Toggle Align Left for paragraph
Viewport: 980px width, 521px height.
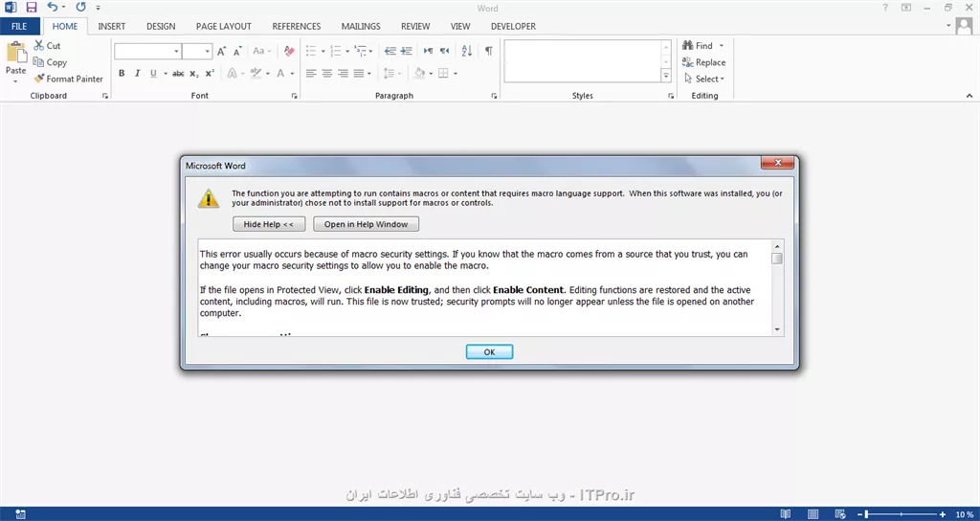pyautogui.click(x=311, y=73)
